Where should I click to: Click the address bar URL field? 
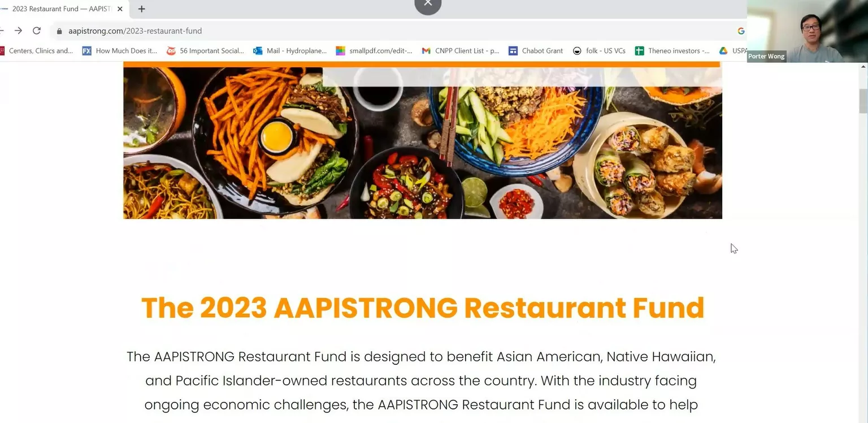[x=396, y=31]
